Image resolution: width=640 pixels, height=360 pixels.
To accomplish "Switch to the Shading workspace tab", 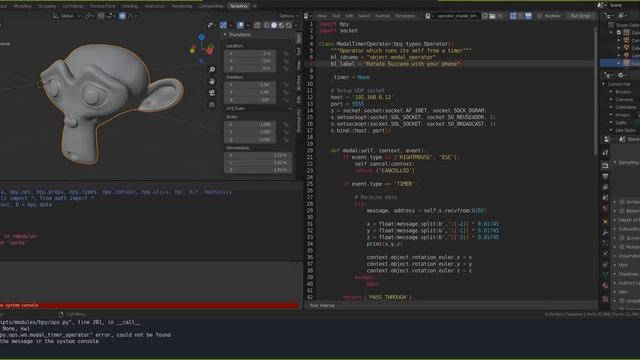I will click(x=130, y=6).
